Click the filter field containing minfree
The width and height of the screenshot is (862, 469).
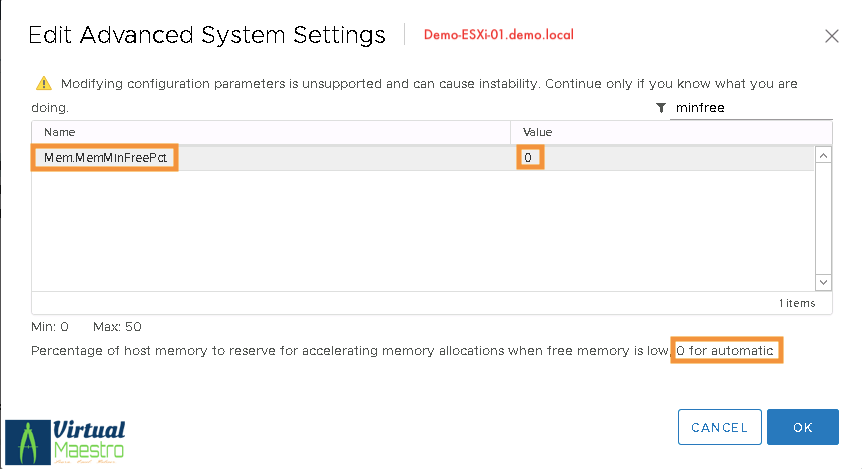[750, 108]
